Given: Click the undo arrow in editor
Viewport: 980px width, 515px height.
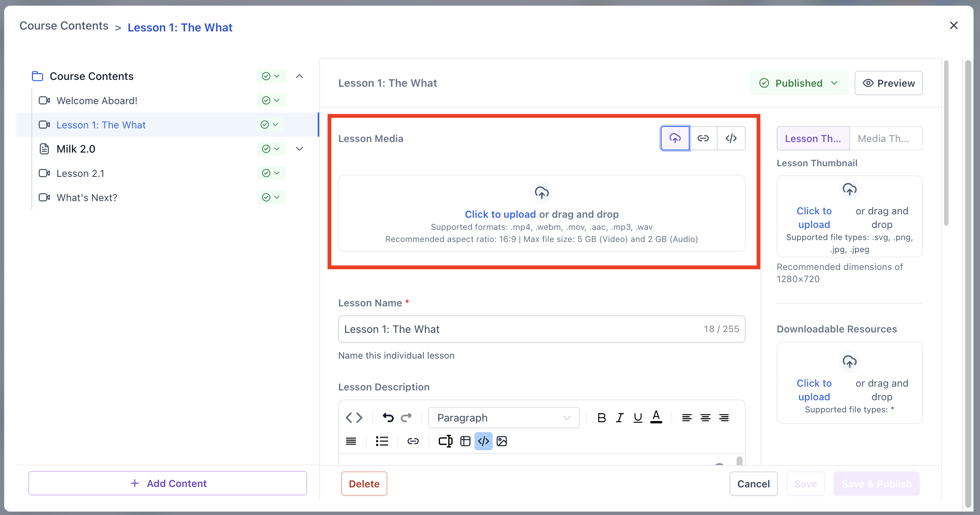Looking at the screenshot, I should click(388, 418).
